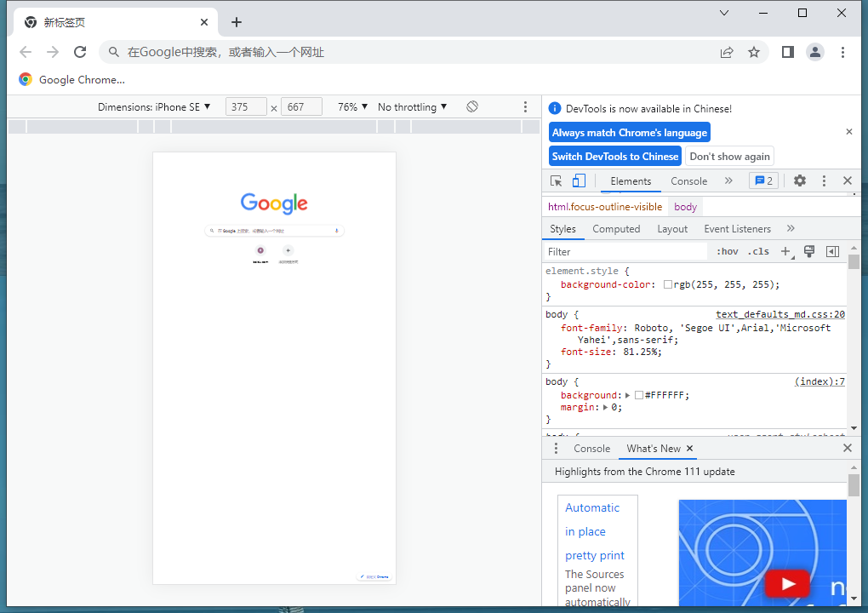Show more Styles sidebar tabs chevron

[x=791, y=228]
